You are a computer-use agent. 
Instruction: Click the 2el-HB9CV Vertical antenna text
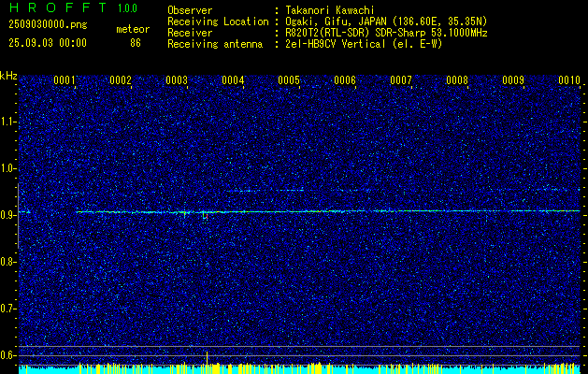(x=364, y=44)
